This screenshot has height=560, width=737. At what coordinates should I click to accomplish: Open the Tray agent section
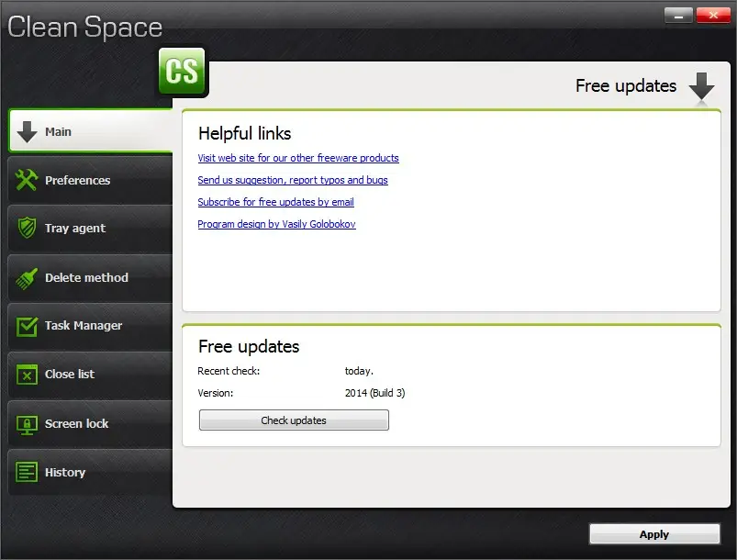pyautogui.click(x=91, y=229)
